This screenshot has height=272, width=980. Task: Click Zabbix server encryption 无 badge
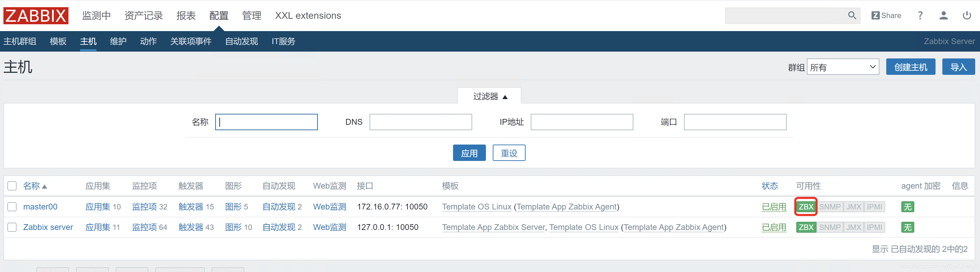907,227
